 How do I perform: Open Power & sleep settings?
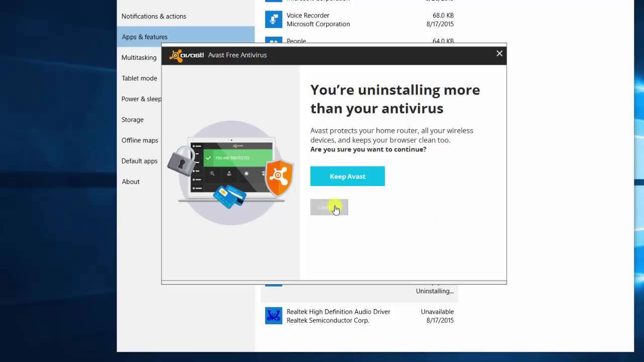click(x=141, y=99)
